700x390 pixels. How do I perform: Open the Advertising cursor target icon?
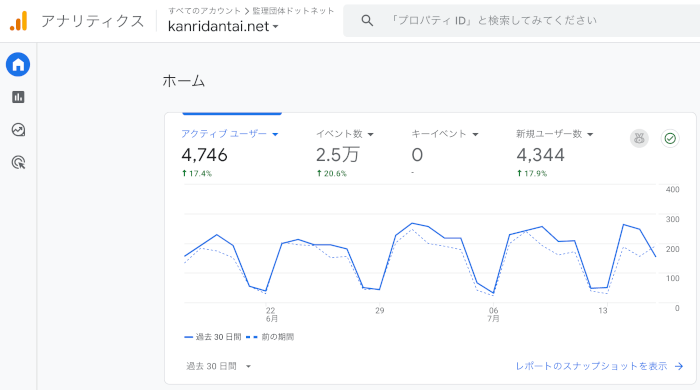[x=18, y=162]
